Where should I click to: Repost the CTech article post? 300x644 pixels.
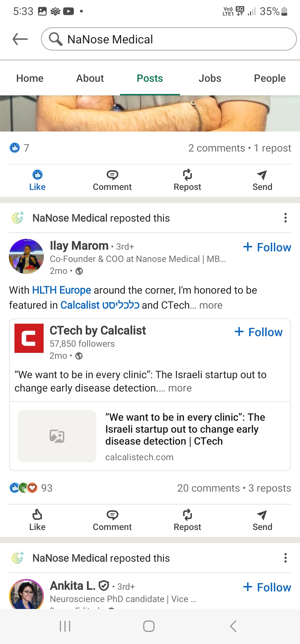pos(187,520)
